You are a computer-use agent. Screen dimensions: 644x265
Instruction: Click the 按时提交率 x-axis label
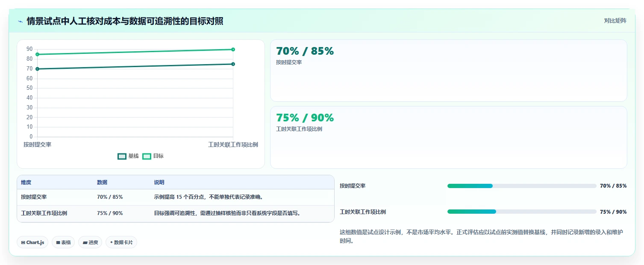click(37, 145)
